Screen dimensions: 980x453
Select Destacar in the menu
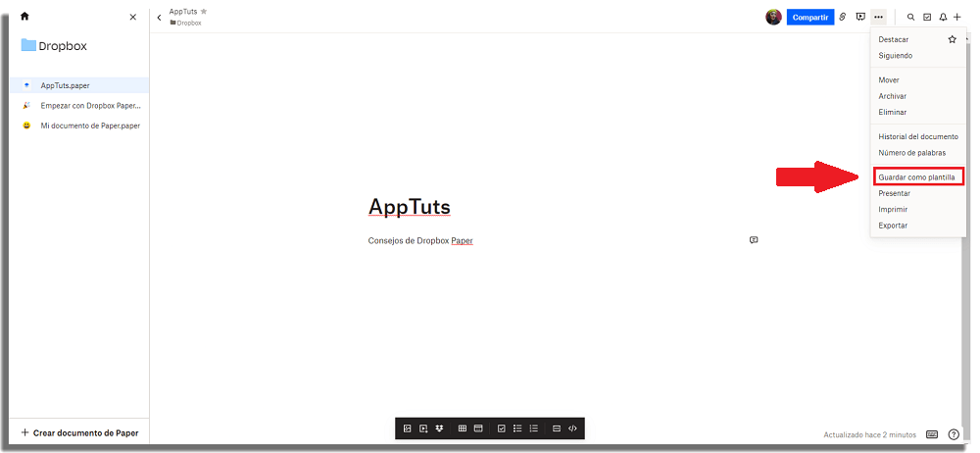[893, 39]
